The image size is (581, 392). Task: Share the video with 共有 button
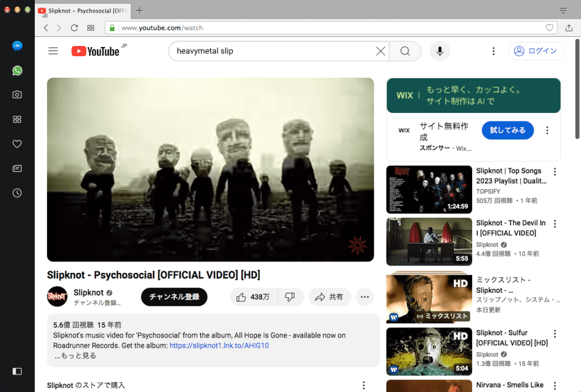coord(330,297)
